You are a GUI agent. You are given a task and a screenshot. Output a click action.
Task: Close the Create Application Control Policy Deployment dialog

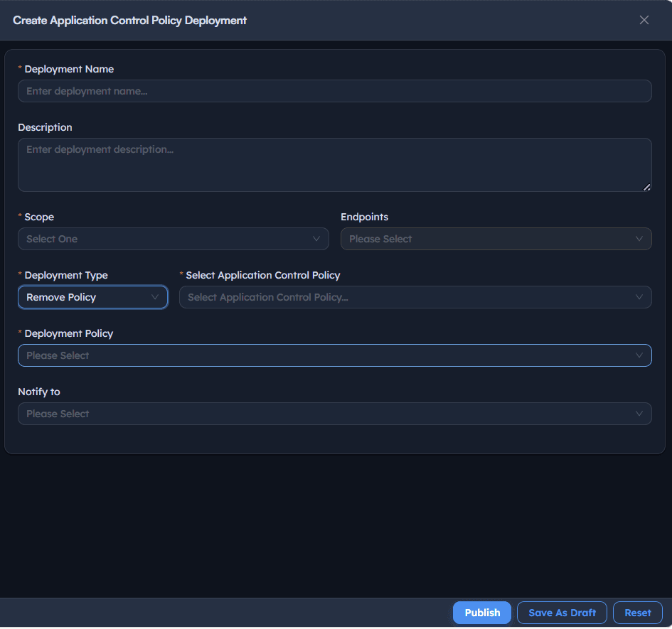(644, 20)
